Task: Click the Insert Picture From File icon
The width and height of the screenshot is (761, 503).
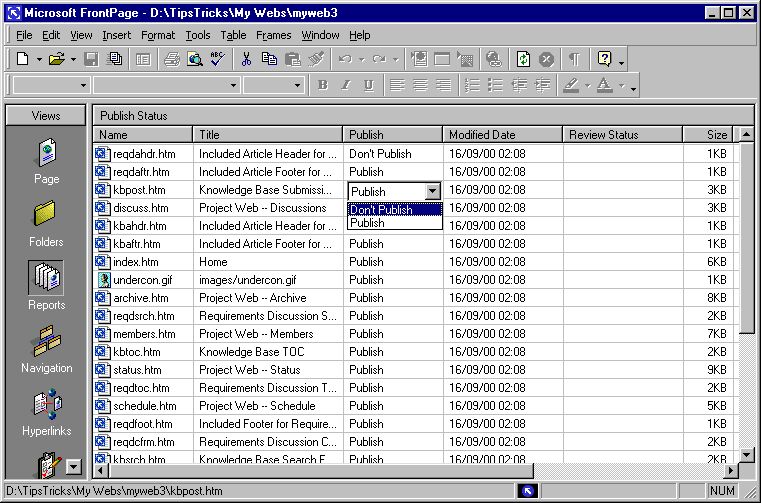Action: (465, 59)
